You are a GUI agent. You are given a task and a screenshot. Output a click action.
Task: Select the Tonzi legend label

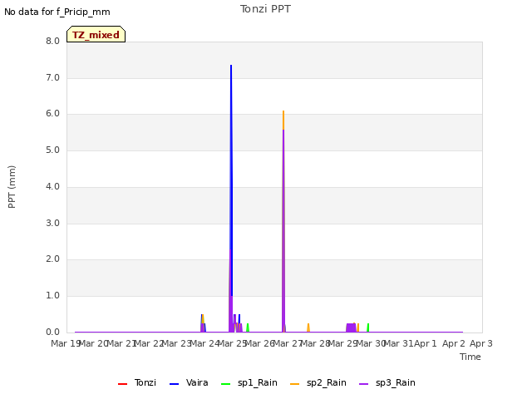pyautogui.click(x=145, y=382)
